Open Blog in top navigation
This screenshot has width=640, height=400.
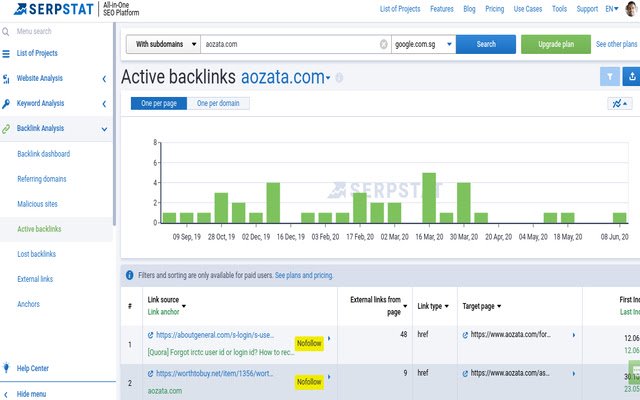tap(469, 9)
